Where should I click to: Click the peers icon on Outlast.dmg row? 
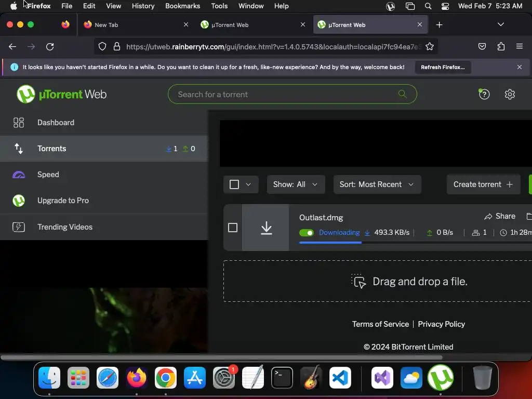point(476,232)
